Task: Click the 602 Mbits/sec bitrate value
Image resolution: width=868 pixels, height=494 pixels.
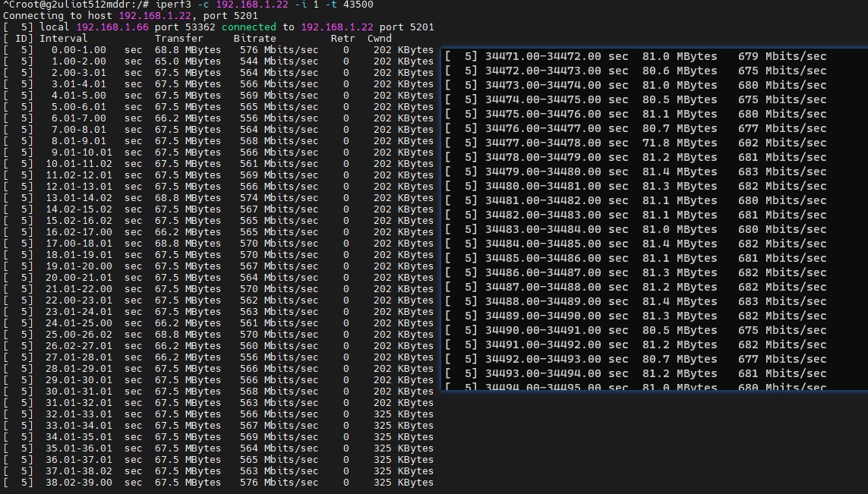Action: click(x=782, y=143)
